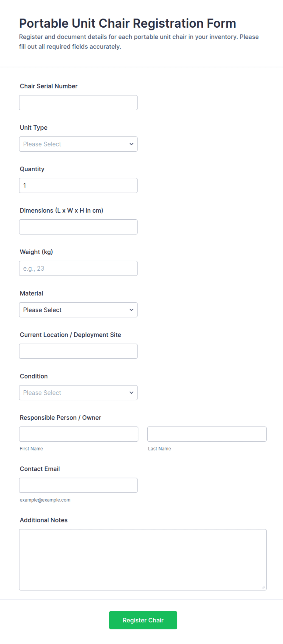
Task: Click the First Name input box
Action: [79, 434]
